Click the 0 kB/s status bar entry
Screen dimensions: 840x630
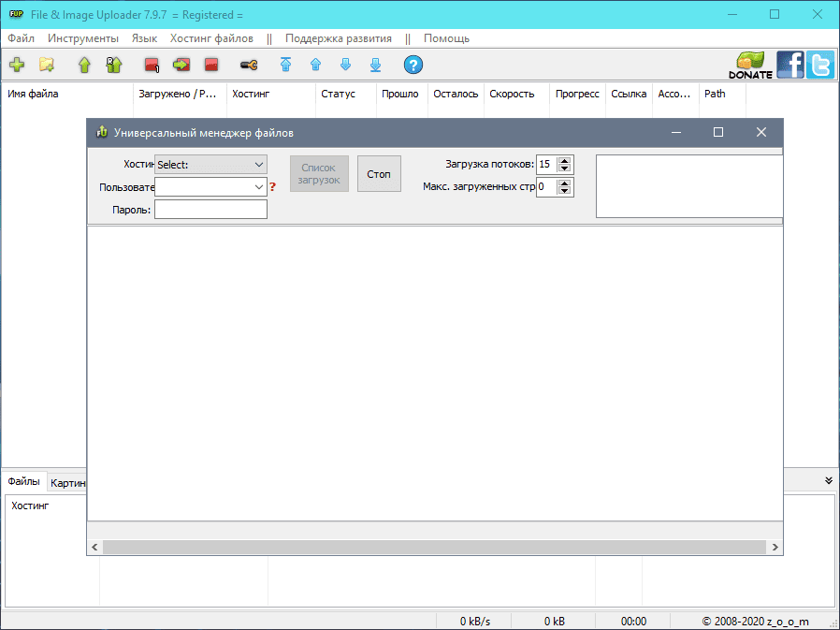click(x=474, y=621)
